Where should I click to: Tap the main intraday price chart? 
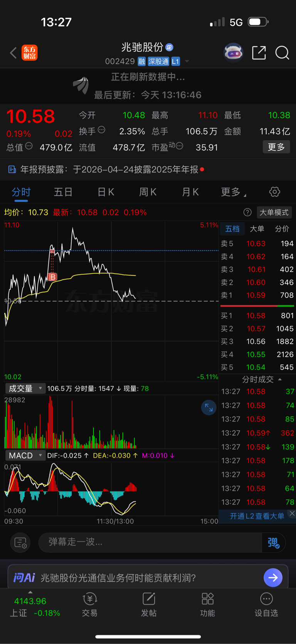[x=111, y=301]
